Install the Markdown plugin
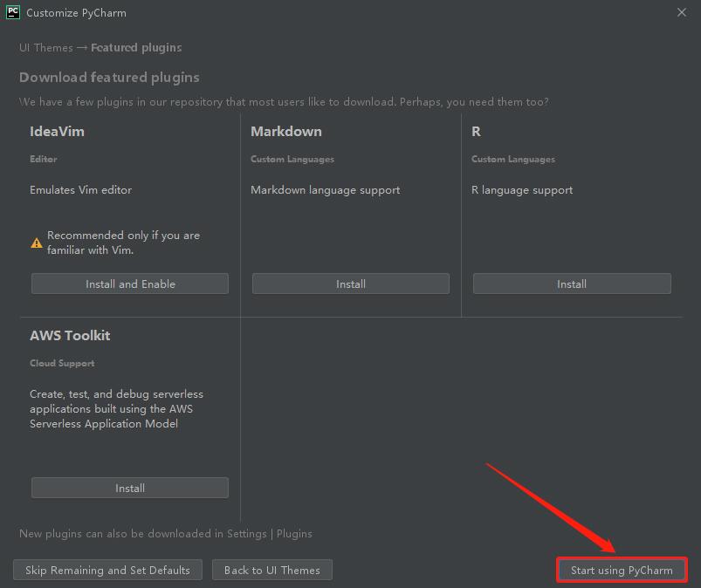 tap(350, 283)
